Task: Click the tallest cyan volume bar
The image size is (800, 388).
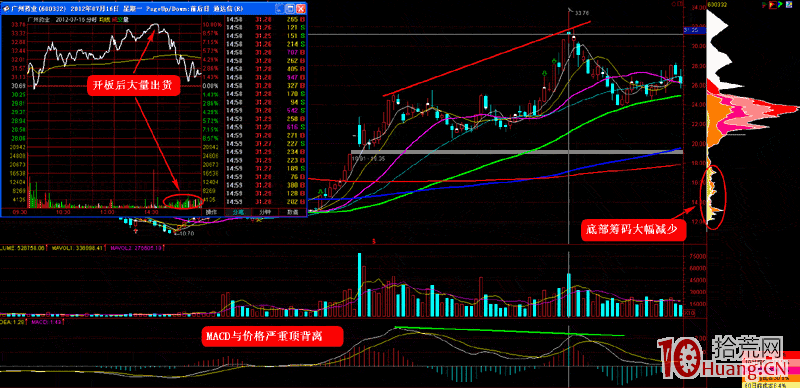Action: click(360, 285)
